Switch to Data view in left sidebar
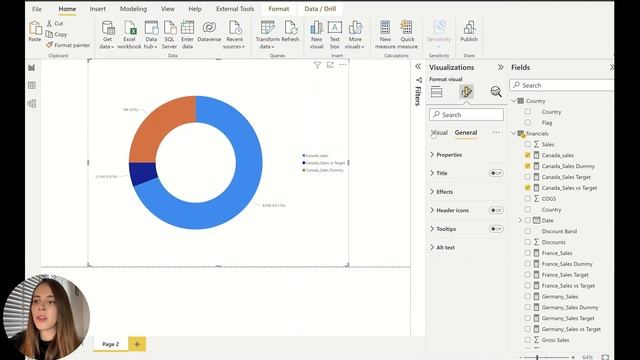 click(x=32, y=85)
